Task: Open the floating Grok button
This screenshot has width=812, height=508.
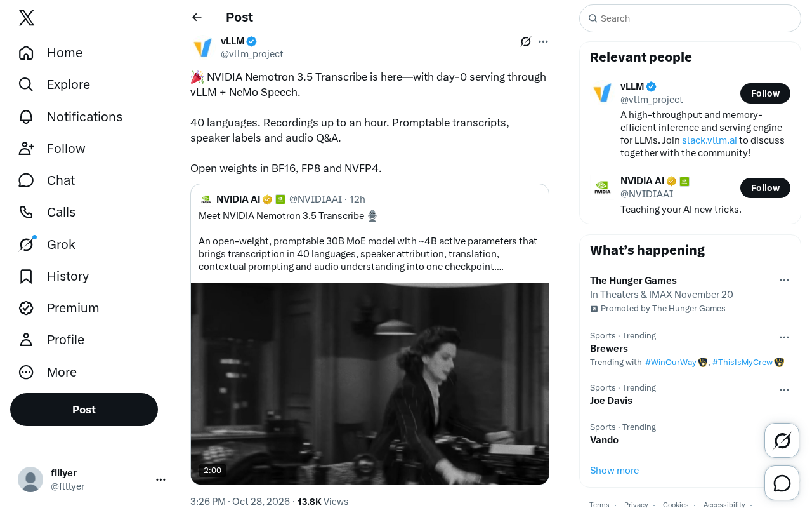Action: click(x=782, y=440)
